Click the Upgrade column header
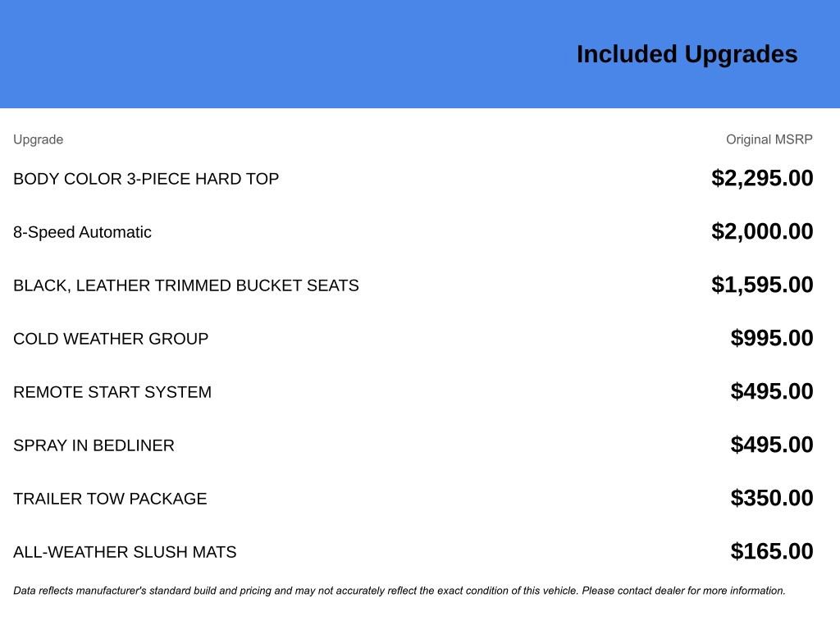Screen dimensions: 840x630 [38, 139]
